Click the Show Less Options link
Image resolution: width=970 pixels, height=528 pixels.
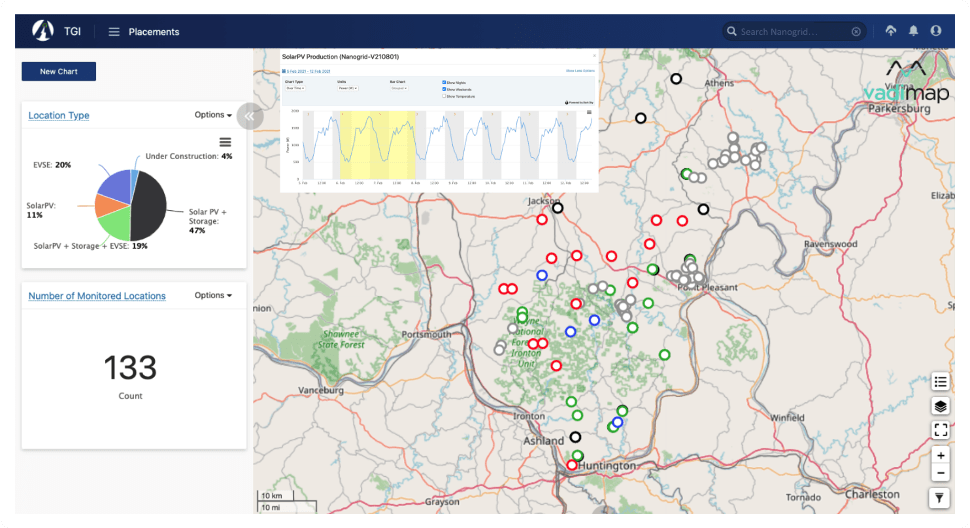coord(580,70)
